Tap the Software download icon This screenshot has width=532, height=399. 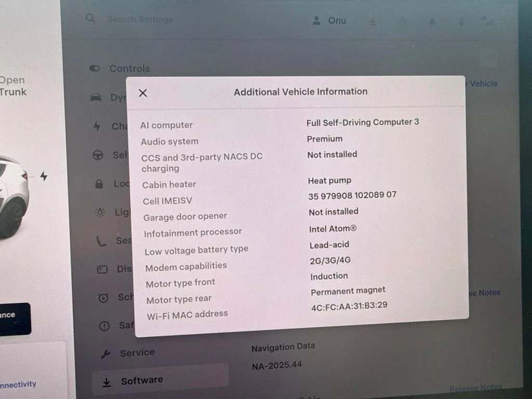click(x=107, y=382)
